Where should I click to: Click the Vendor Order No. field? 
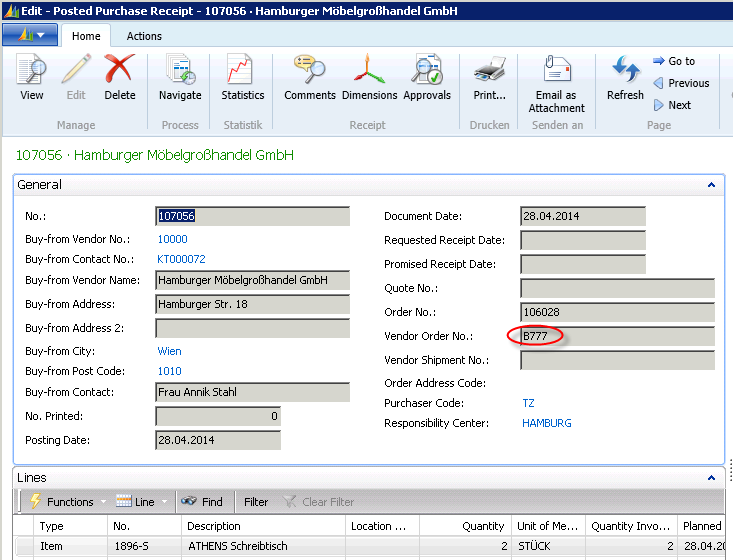[x=617, y=336]
